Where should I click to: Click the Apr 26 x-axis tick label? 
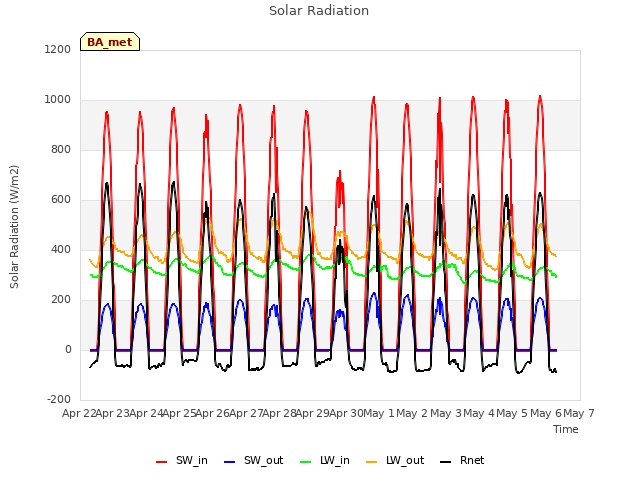pyautogui.click(x=212, y=413)
